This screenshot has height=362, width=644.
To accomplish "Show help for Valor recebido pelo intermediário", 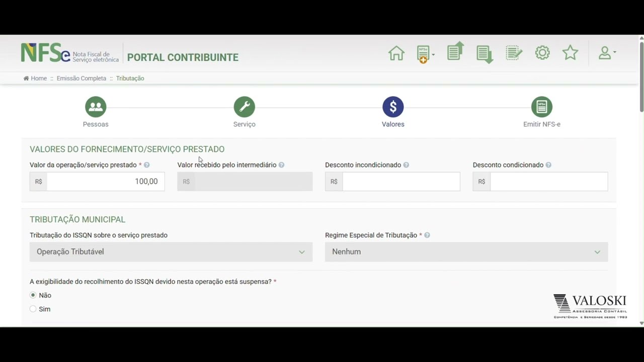I will click(281, 165).
